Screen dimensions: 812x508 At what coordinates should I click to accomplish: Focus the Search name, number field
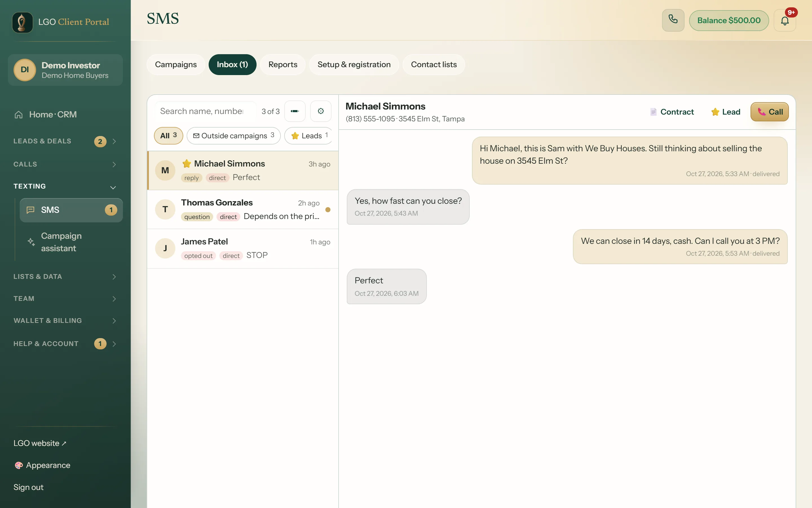[x=205, y=111]
